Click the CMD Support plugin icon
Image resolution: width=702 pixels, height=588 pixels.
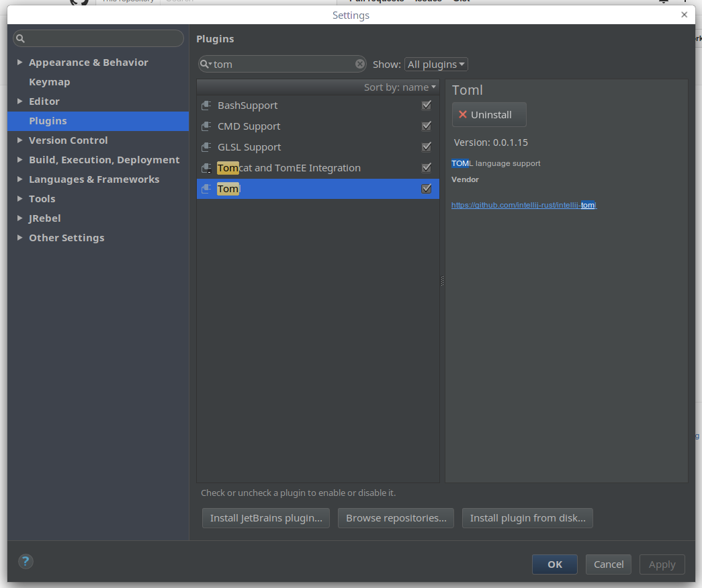point(206,126)
